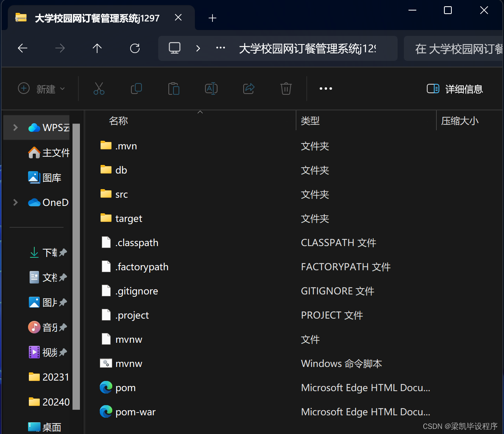
Task: Switch to the 大学校园网订餐管理系统j1297 tab
Action: pos(97,18)
